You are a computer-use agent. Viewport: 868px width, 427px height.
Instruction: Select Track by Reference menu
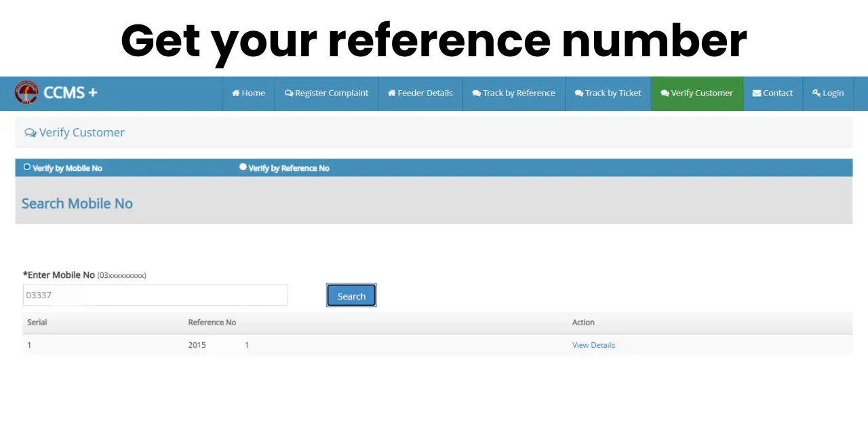[514, 93]
